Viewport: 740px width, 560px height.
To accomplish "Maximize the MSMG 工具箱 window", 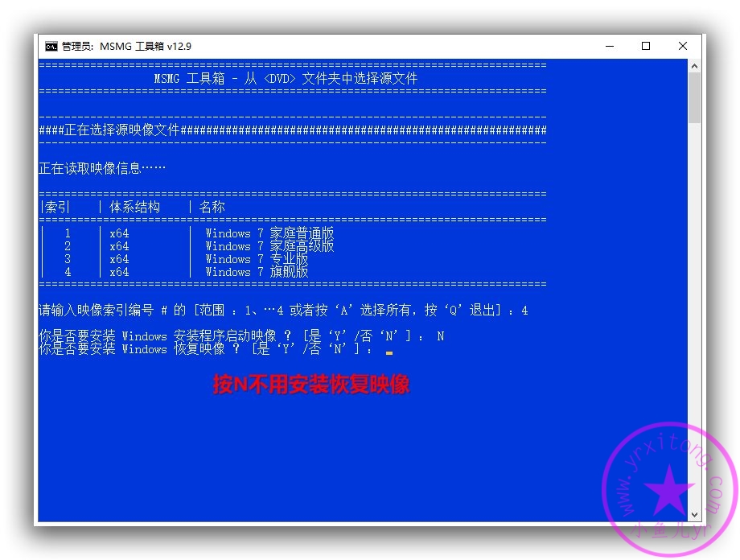I will [x=646, y=47].
